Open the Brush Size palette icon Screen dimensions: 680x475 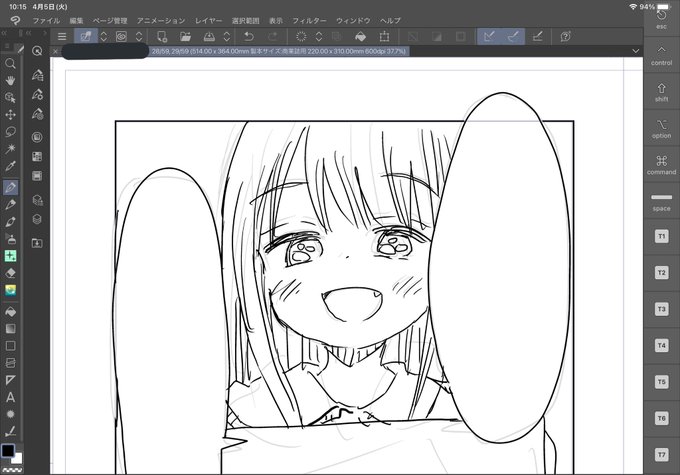coord(37,114)
